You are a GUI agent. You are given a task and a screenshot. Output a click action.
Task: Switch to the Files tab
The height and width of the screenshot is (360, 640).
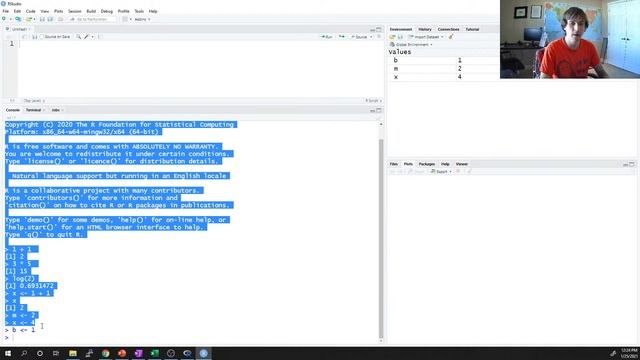pyautogui.click(x=393, y=164)
